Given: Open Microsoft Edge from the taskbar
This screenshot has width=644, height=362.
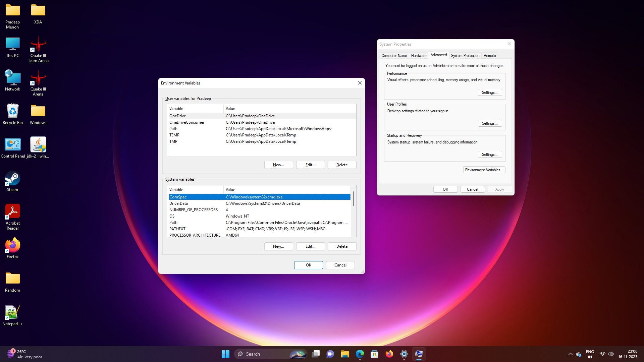Looking at the screenshot, I should [360, 354].
